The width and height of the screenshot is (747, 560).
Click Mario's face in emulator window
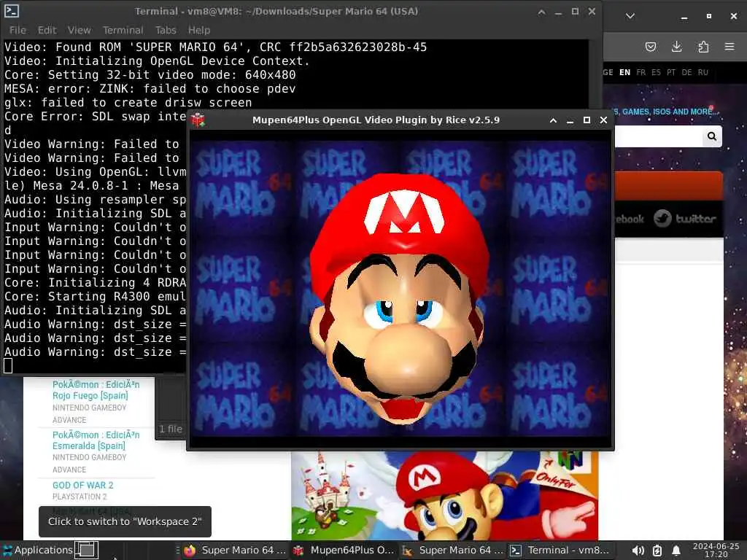point(399,299)
